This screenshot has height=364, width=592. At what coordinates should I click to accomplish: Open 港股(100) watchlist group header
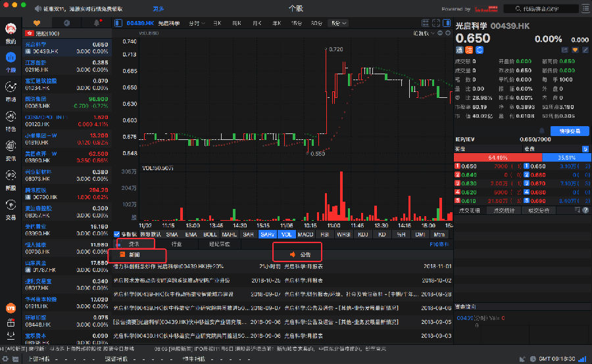pos(67,34)
